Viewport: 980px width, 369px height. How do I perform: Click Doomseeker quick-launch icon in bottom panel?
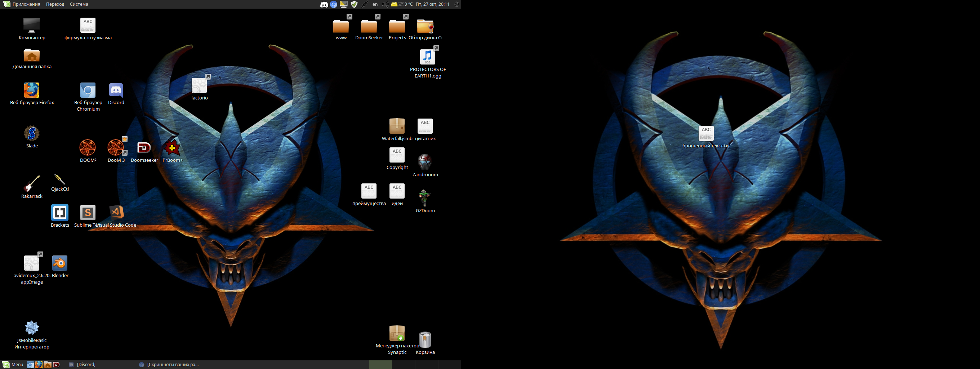click(x=56, y=364)
